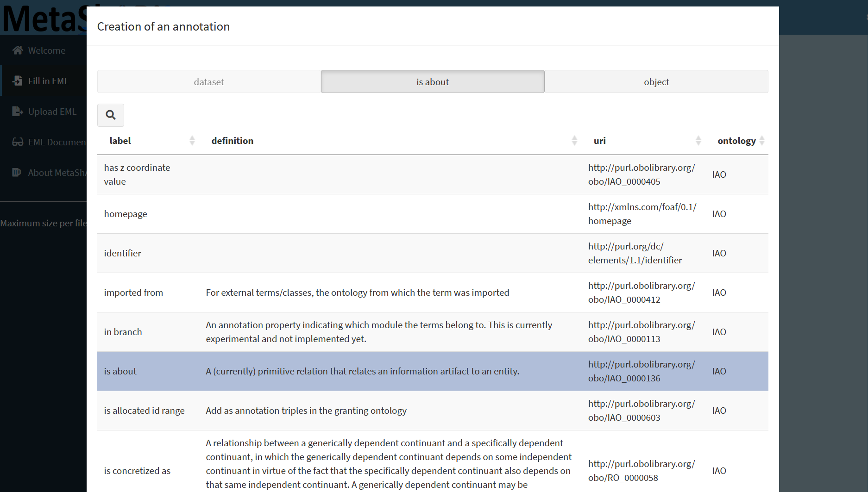The image size is (868, 492).
Task: Click the About MetaShARK beer icon
Action: pyautogui.click(x=17, y=172)
